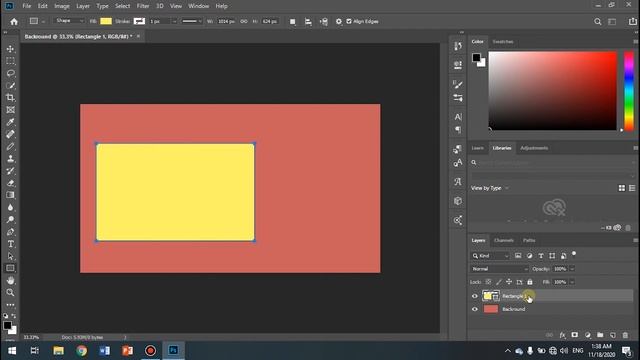Click the delete layer trash icon
The height and width of the screenshot is (360, 640).
pos(625,335)
